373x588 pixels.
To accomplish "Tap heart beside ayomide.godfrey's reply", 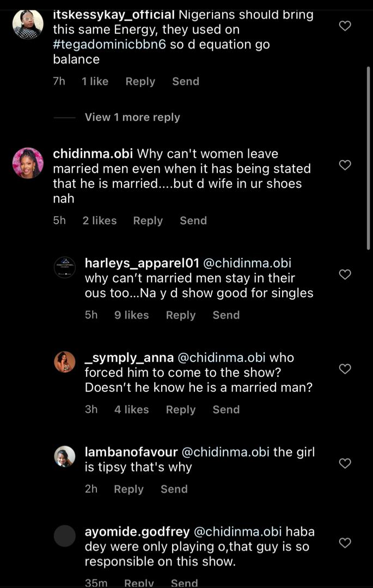I will tap(345, 543).
